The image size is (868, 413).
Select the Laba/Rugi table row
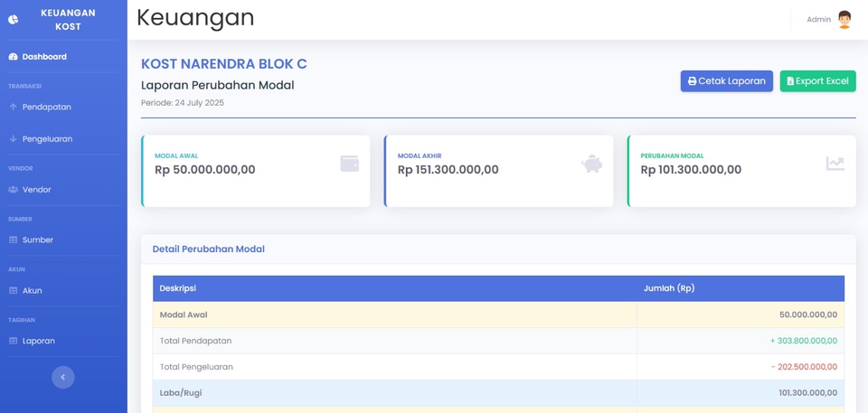pos(498,393)
